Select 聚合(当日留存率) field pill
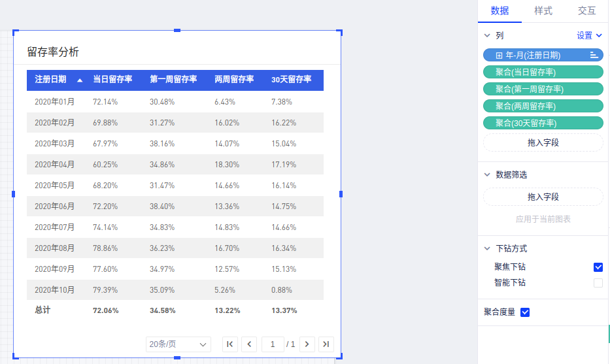 (543, 72)
